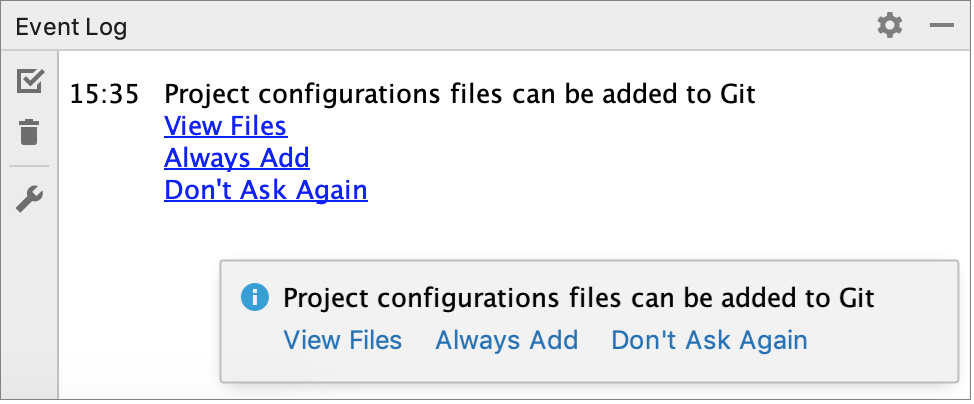Open Event Log gear options menu
This screenshot has width=974, height=404.
pos(889,26)
